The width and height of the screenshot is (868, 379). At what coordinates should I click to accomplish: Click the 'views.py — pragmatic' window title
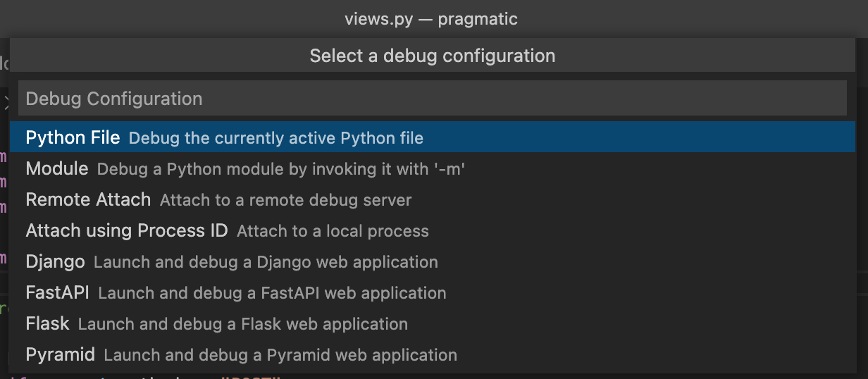[x=431, y=19]
